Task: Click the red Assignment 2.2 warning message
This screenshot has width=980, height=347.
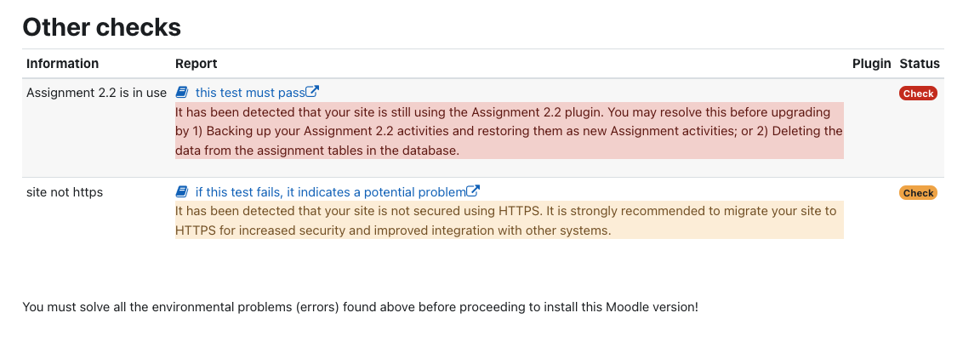Action: [x=510, y=131]
